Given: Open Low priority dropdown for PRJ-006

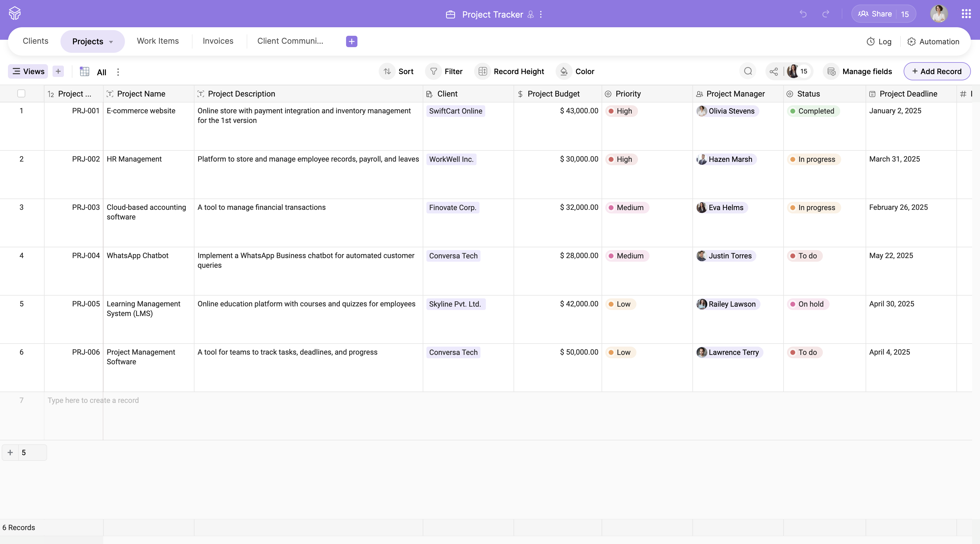Looking at the screenshot, I should pos(620,352).
